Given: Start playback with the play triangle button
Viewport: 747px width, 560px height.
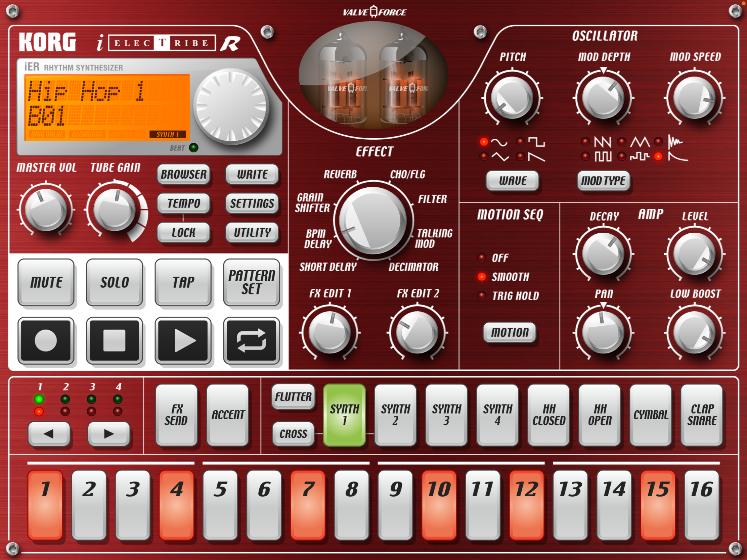Looking at the screenshot, I should click(x=183, y=340).
